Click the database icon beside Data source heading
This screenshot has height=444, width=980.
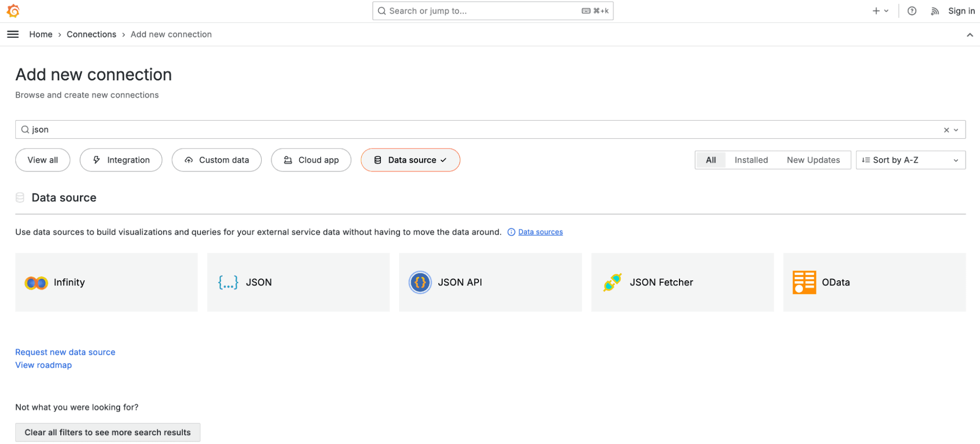[20, 197]
